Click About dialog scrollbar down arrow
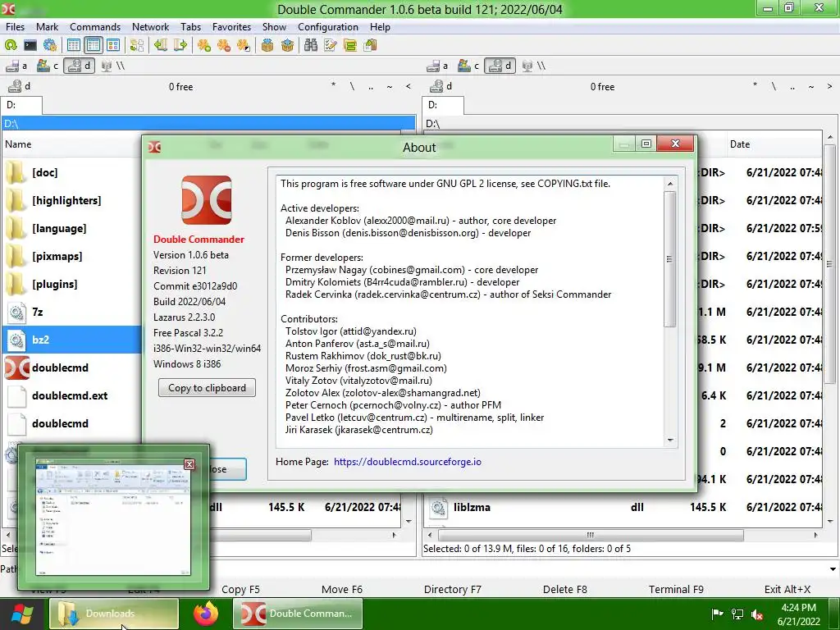The height and width of the screenshot is (630, 840). tap(670, 441)
